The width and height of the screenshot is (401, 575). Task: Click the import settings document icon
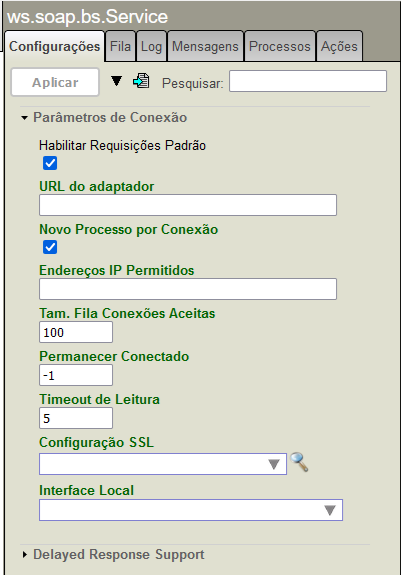coord(141,81)
